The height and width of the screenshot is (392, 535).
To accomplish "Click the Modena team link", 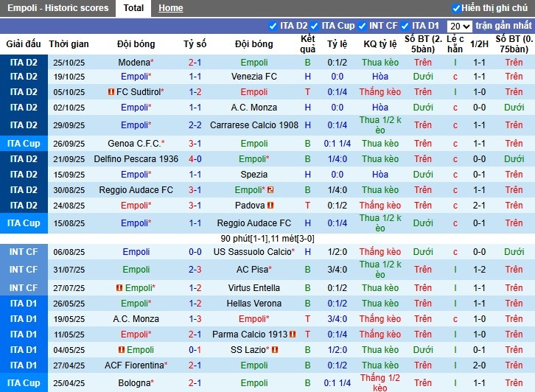I will 134,63.
